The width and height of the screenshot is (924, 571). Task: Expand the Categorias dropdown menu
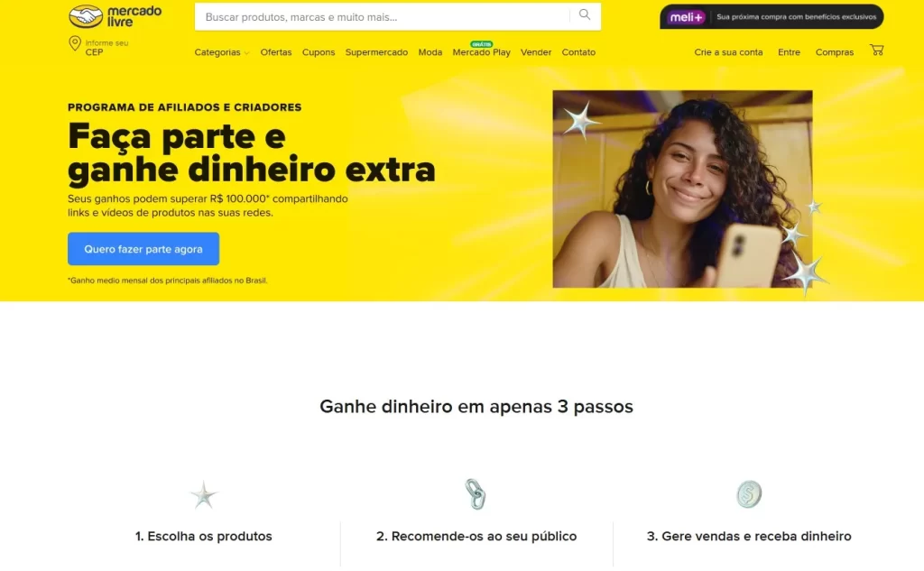(x=222, y=52)
